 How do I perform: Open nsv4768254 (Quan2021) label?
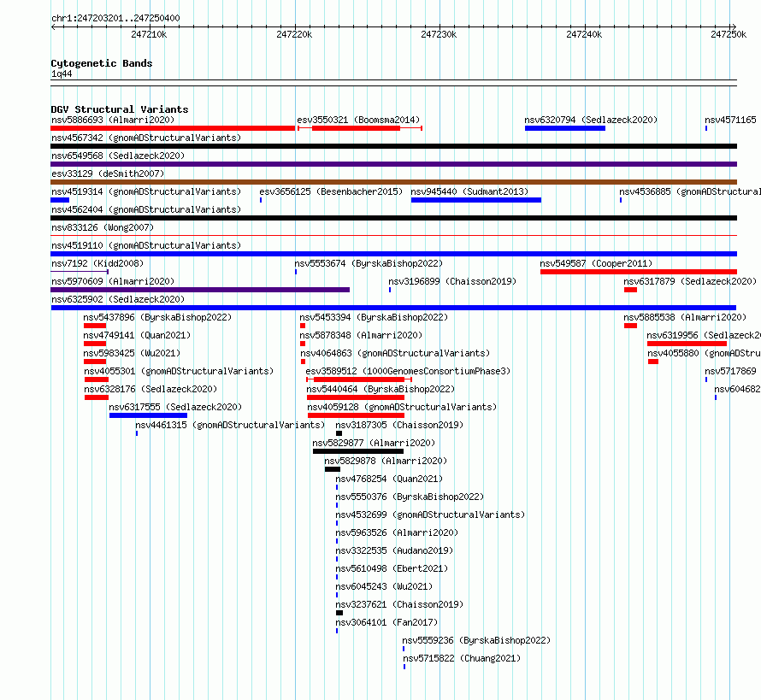click(x=389, y=479)
